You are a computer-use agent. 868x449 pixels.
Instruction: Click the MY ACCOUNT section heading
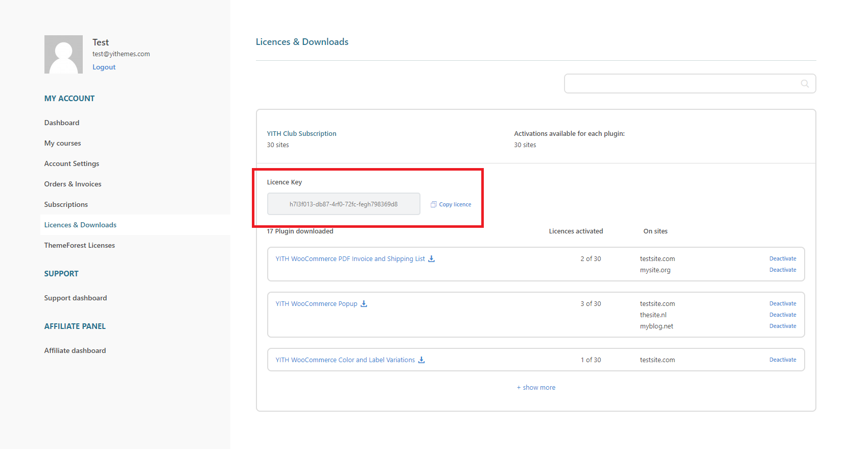click(69, 99)
